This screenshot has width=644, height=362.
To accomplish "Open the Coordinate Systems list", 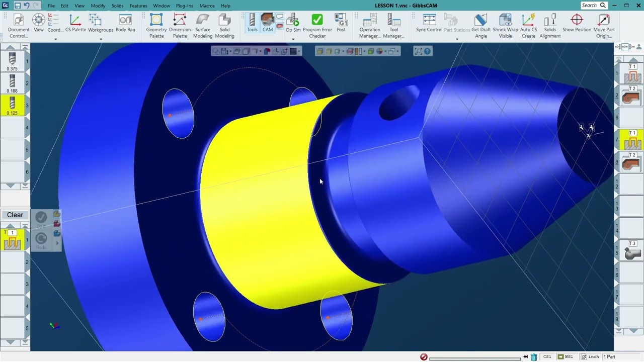I will [x=55, y=24].
